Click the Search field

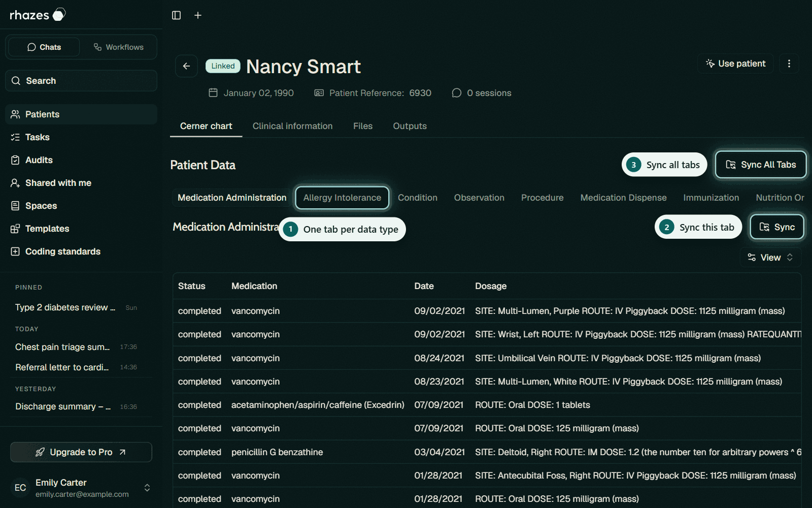pyautogui.click(x=81, y=81)
